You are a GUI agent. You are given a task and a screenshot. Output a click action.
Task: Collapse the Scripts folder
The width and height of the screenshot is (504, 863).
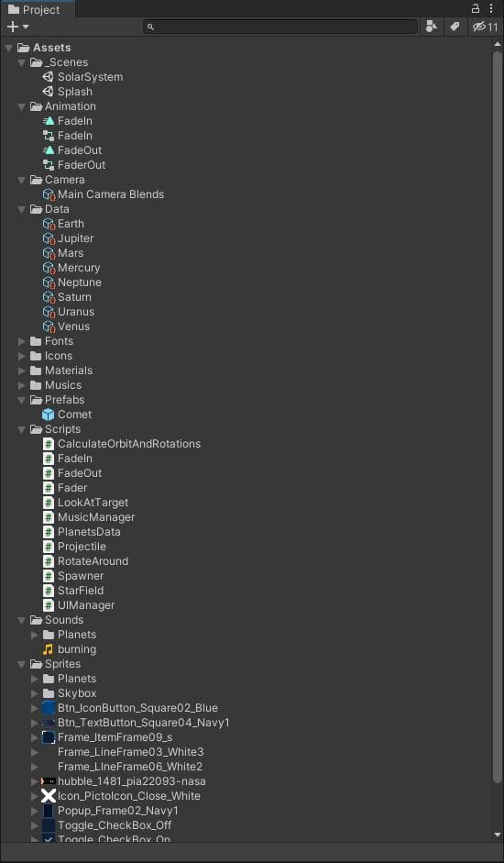[21, 429]
